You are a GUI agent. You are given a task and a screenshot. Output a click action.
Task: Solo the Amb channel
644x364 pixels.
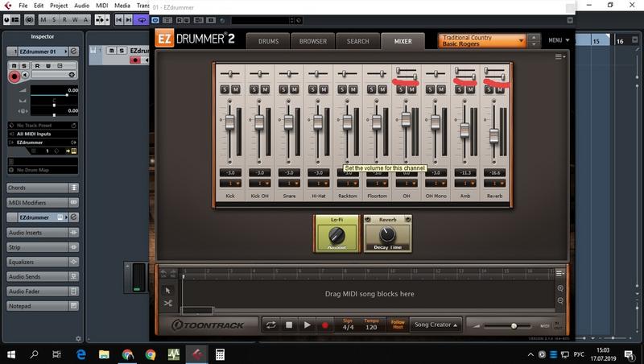pyautogui.click(x=460, y=89)
